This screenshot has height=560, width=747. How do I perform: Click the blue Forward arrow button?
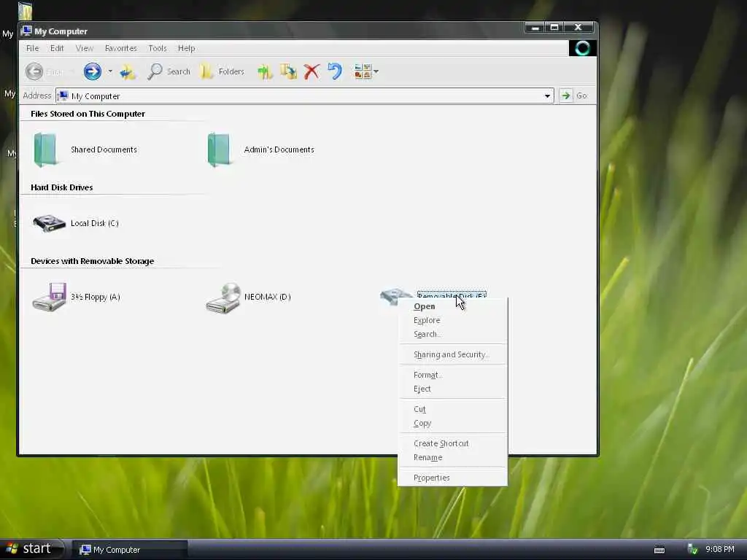point(93,71)
